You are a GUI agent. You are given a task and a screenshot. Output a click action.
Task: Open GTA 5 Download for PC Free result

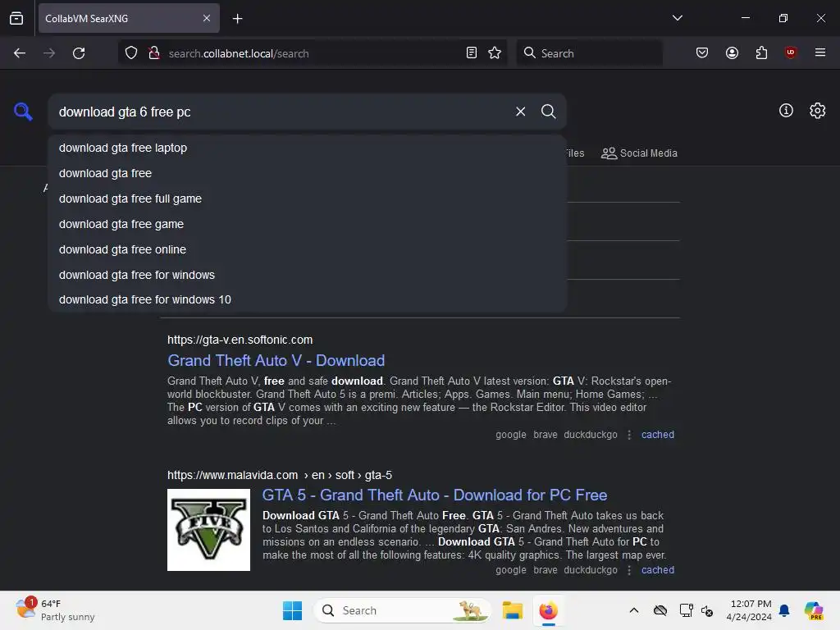click(x=435, y=495)
